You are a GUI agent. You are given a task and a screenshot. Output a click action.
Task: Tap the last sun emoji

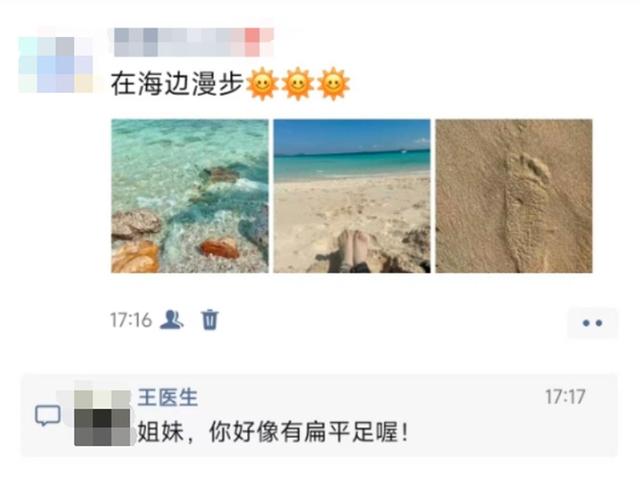coord(333,84)
